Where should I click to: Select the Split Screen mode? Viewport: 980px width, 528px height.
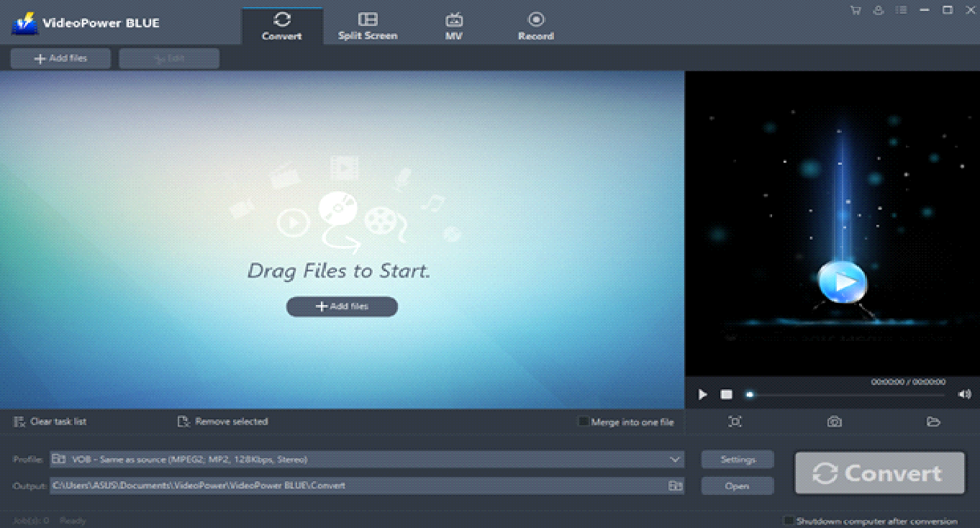coord(367,24)
